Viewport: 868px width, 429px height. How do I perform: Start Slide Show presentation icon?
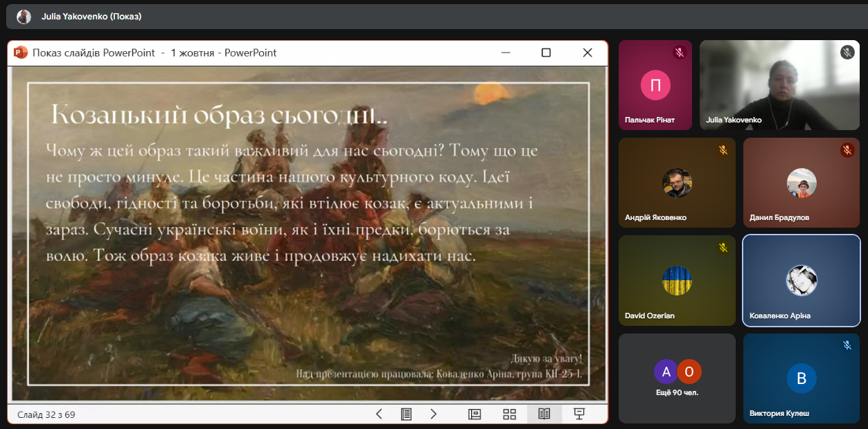pos(579,414)
